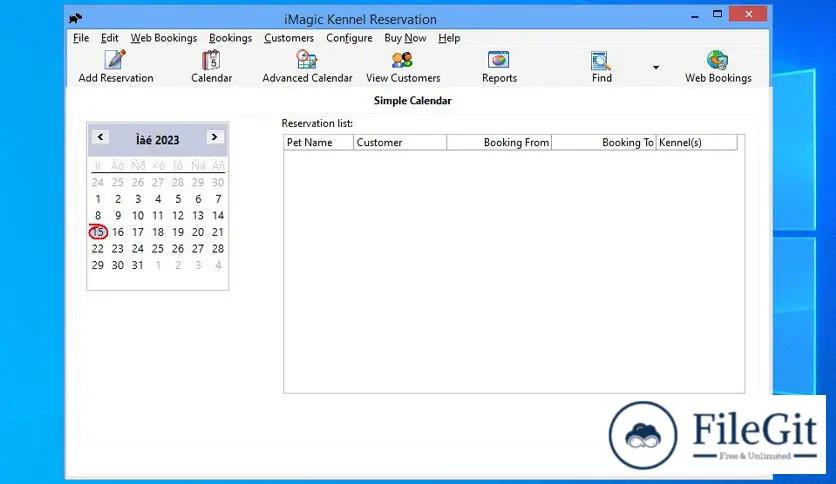
Task: Open the Customers menu
Action: (289, 38)
